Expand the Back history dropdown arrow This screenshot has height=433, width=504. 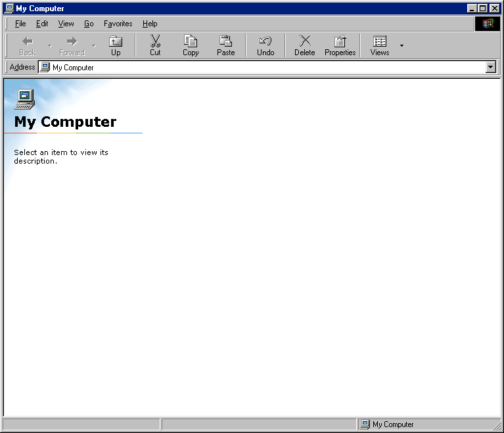coord(49,45)
